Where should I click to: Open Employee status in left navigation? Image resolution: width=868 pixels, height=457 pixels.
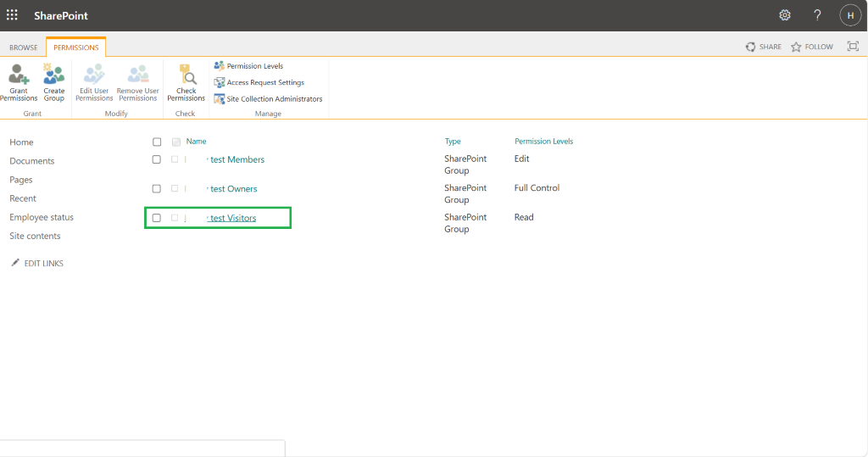[42, 217]
